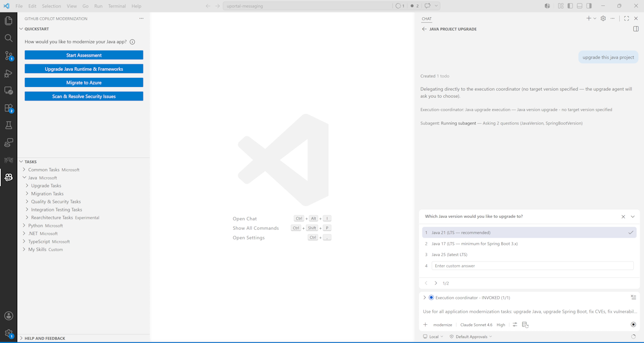Open configure tools sliders icon

[515, 325]
